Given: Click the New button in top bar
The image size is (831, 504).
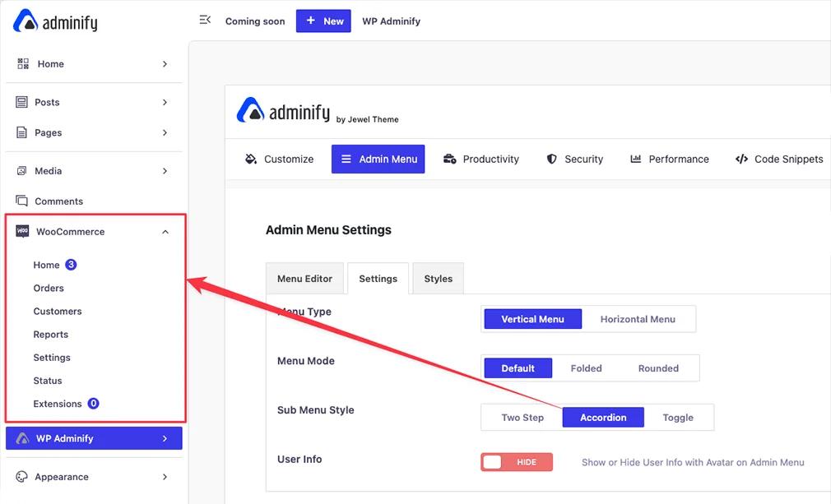Looking at the screenshot, I should pos(323,21).
